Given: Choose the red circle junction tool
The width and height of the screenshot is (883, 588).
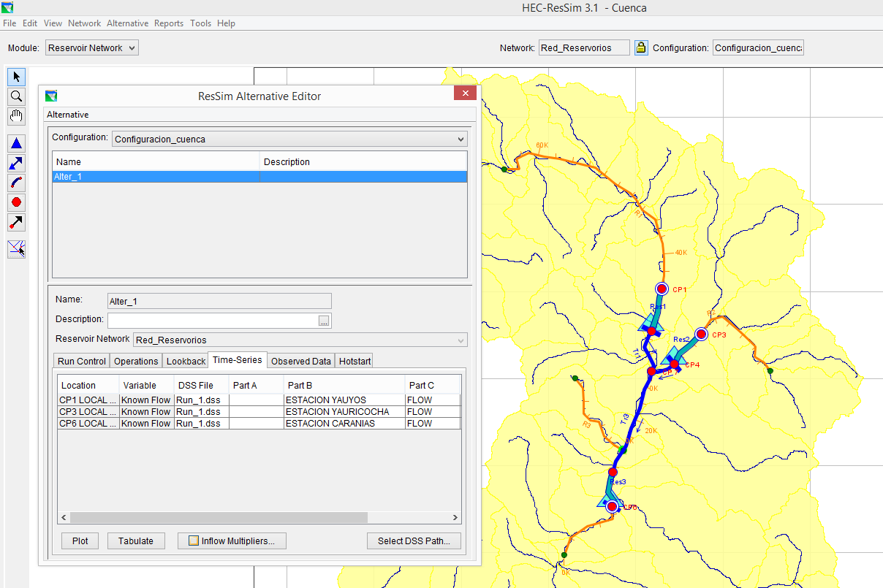Looking at the screenshot, I should pyautogui.click(x=16, y=202).
